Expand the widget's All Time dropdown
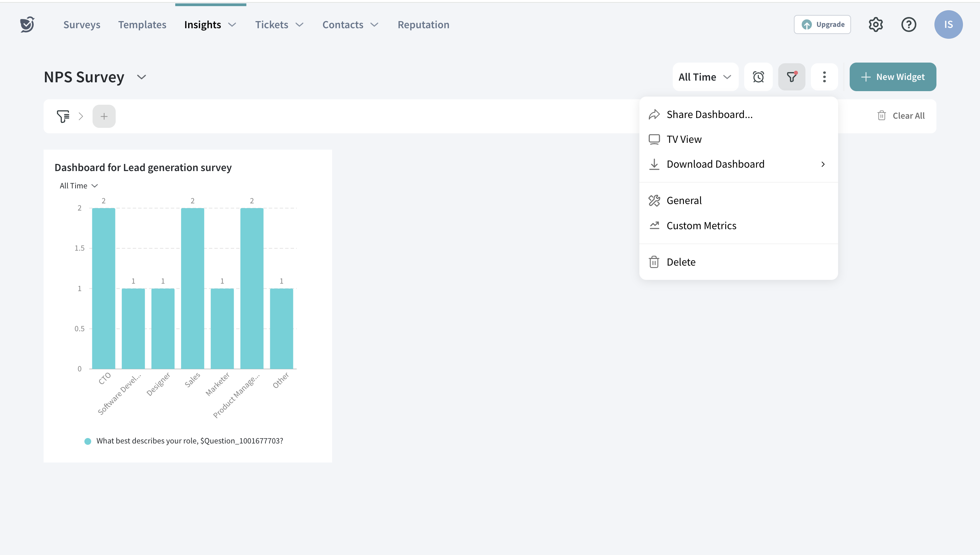The image size is (980, 555). 79,186
